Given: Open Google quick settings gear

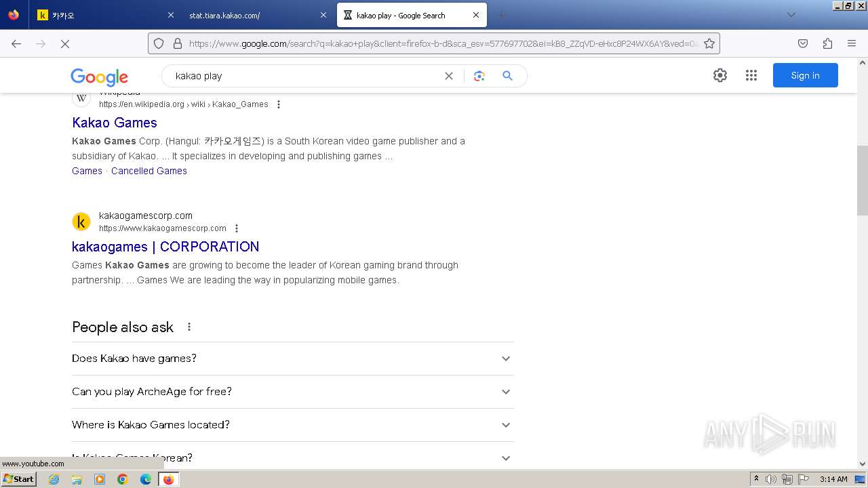Looking at the screenshot, I should (720, 75).
